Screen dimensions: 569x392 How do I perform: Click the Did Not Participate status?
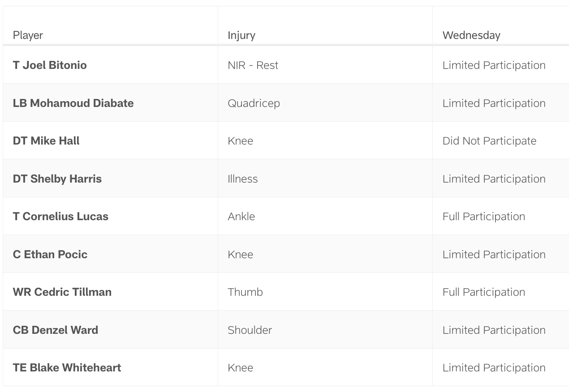pyautogui.click(x=489, y=141)
